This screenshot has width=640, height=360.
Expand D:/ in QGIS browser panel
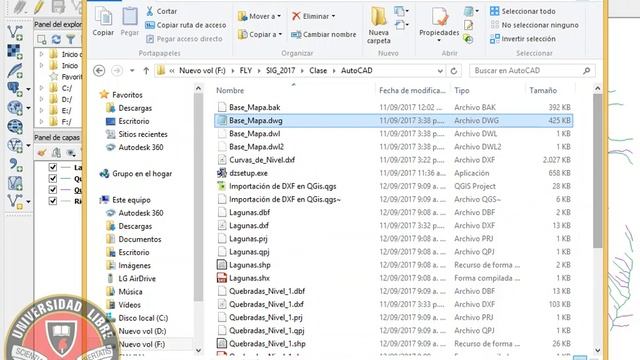click(41, 99)
